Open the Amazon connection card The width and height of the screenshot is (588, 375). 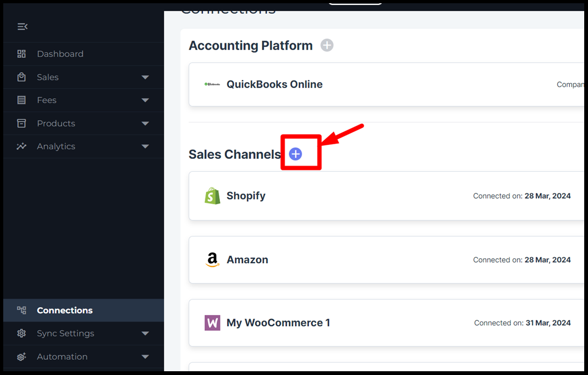tap(247, 259)
